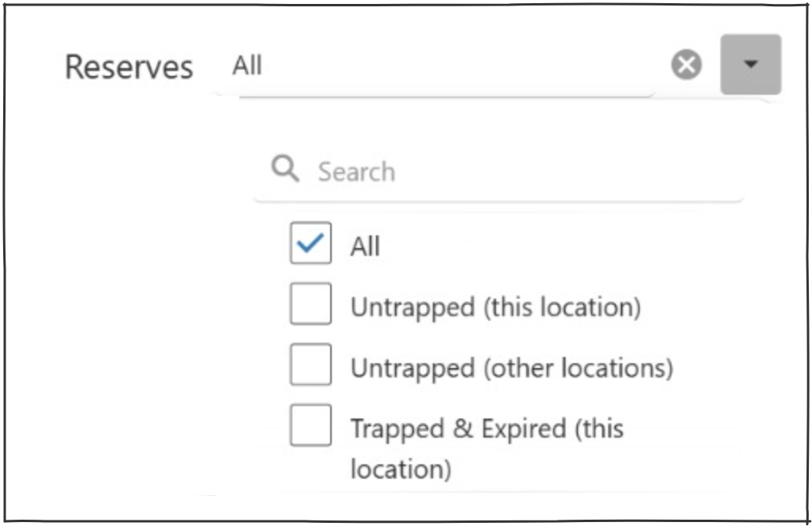Pick the "Untrapped (other locations)" option text
The image size is (812, 526).
512,368
